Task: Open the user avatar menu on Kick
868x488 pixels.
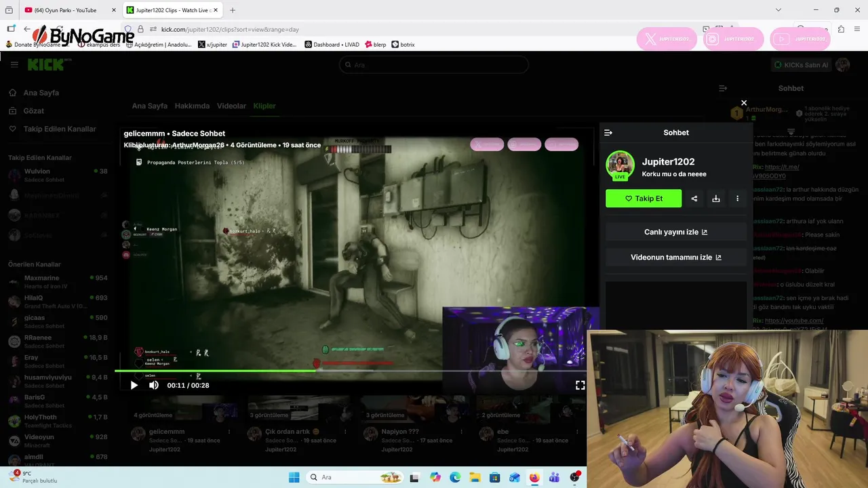Action: pos(843,64)
